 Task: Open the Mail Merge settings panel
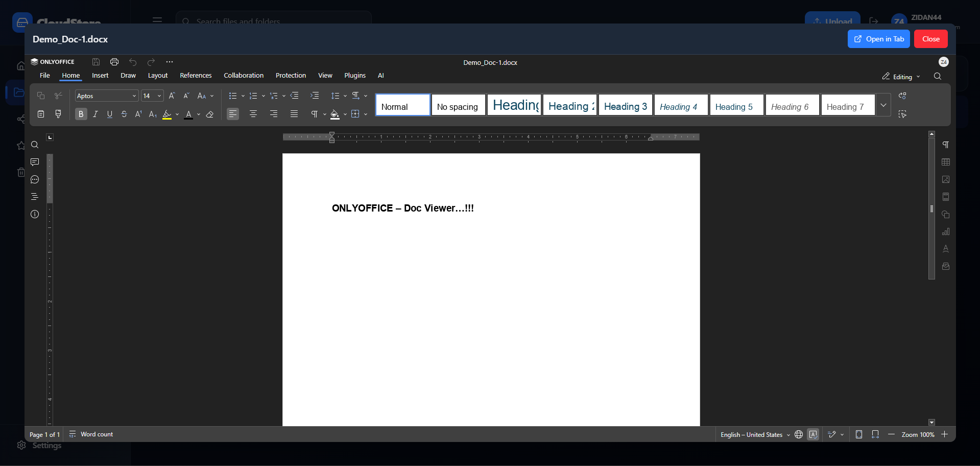(x=946, y=266)
